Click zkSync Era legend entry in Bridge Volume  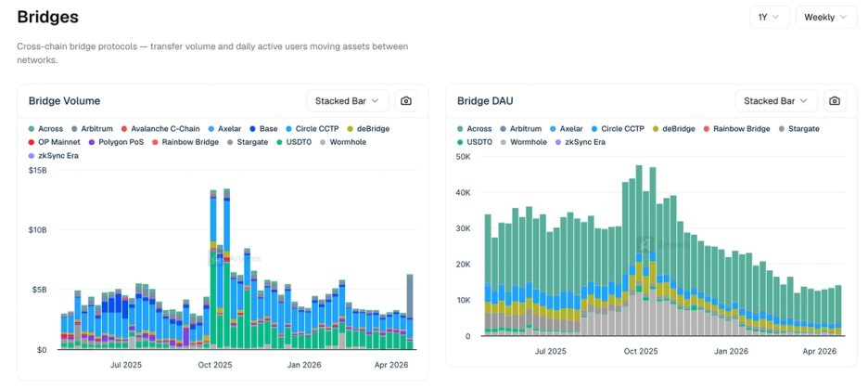pyautogui.click(x=56, y=155)
